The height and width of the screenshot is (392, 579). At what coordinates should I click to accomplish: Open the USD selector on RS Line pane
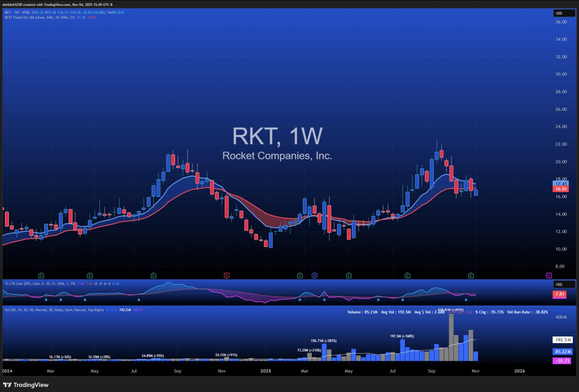564,284
